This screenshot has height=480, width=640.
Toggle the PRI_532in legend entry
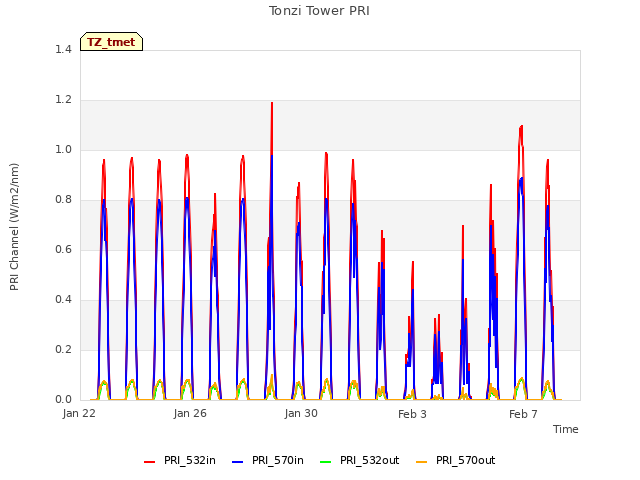(180, 460)
